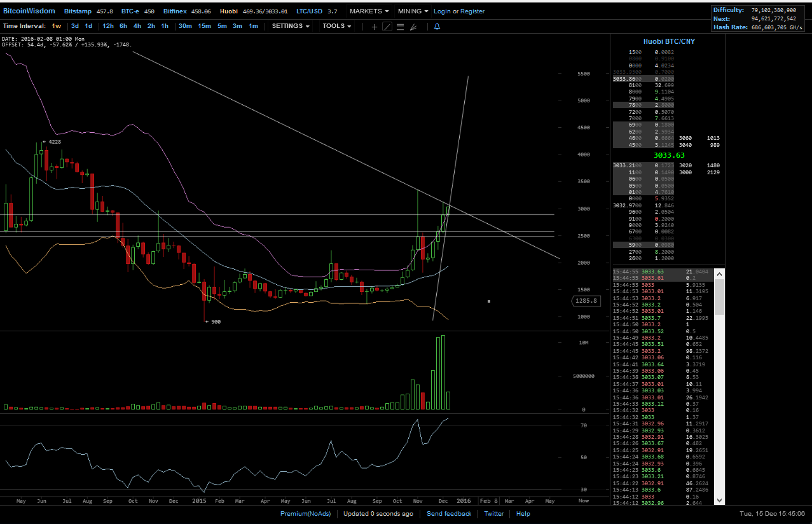Click the Difficulty value 79,102,380,900
The height and width of the screenshot is (524, 812).
click(773, 11)
